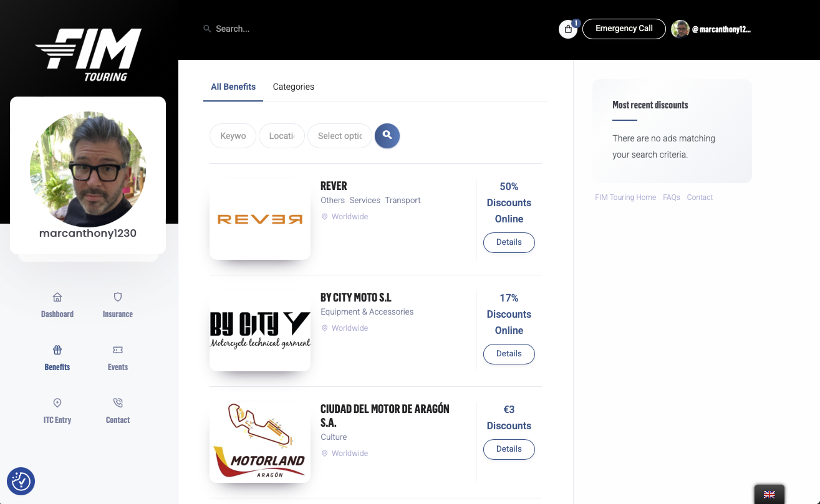Open Details for REVER benefit
Image resolution: width=820 pixels, height=504 pixels.
(x=509, y=242)
